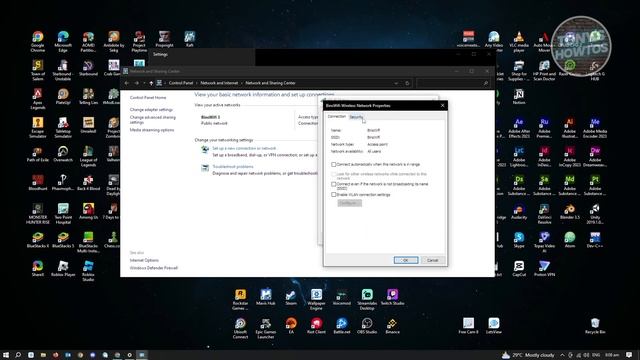
Task: Launch Microsoft Edge from desktop
Action: 63,42
